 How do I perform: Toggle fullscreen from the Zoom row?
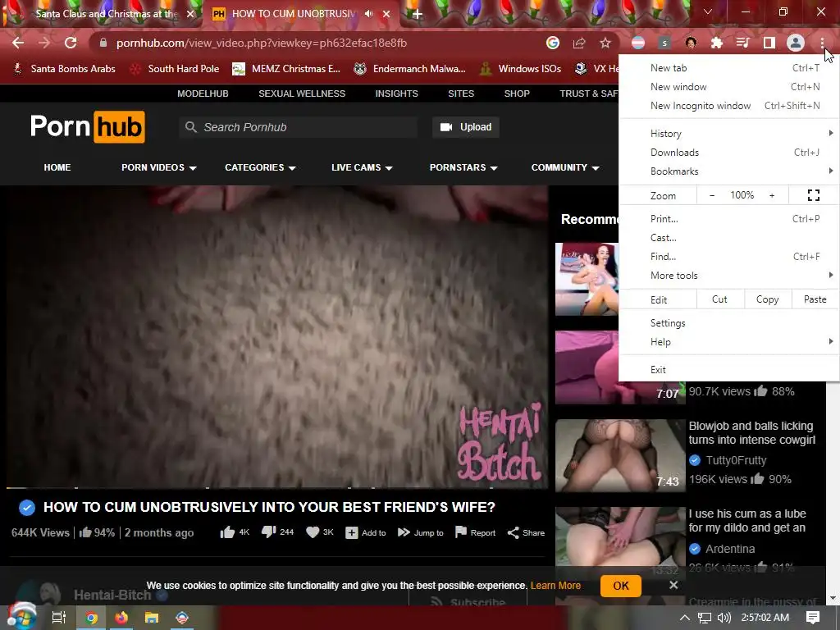coord(813,195)
